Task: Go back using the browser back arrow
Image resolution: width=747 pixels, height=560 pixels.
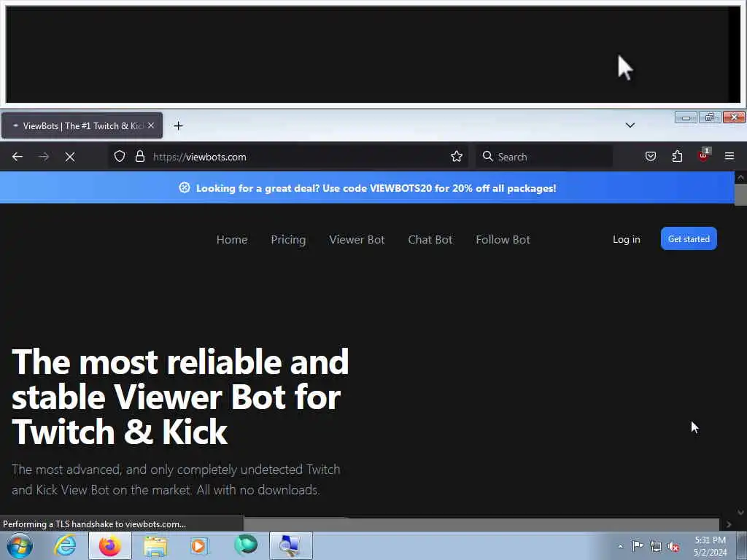Action: click(x=18, y=157)
